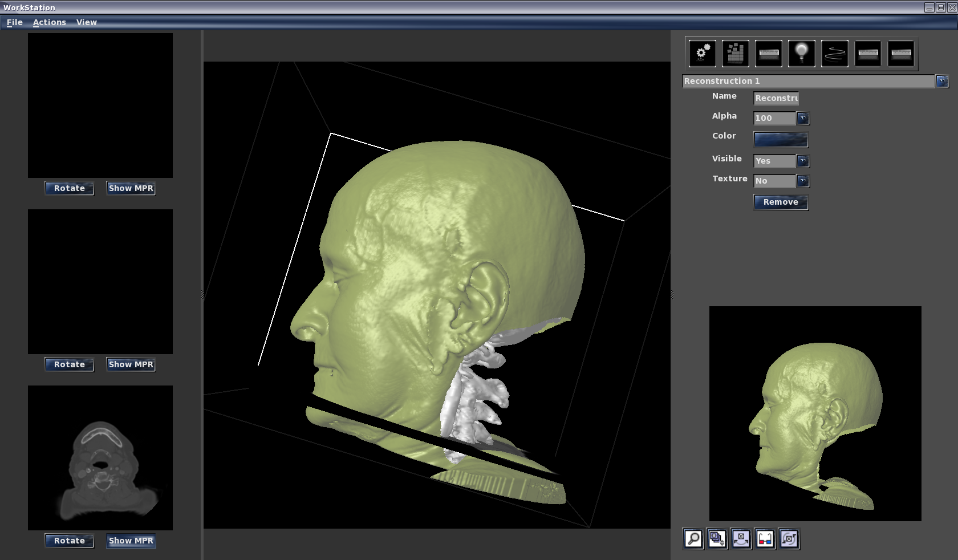Click the gears processing icon
The image size is (958, 560).
pos(703,54)
